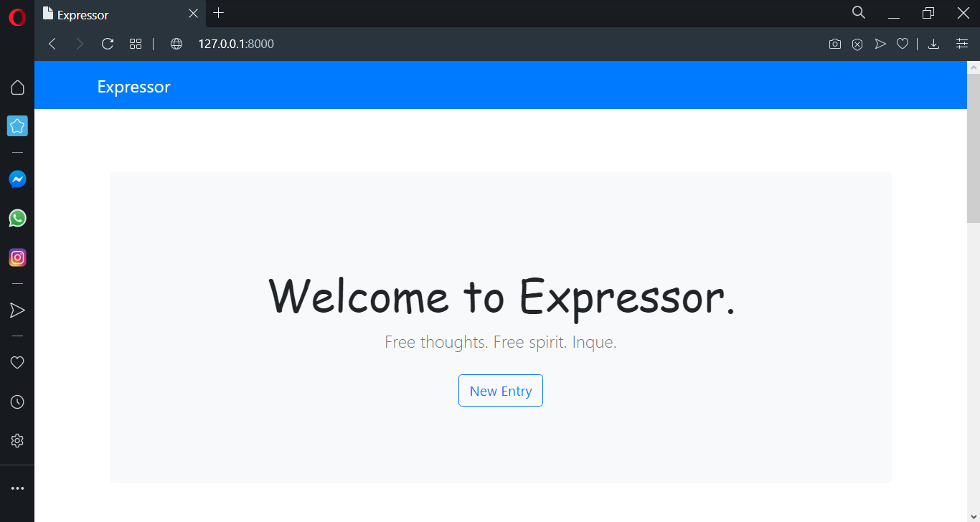This screenshot has height=522, width=980.
Task: Open WhatsApp in sidebar
Action: click(17, 218)
